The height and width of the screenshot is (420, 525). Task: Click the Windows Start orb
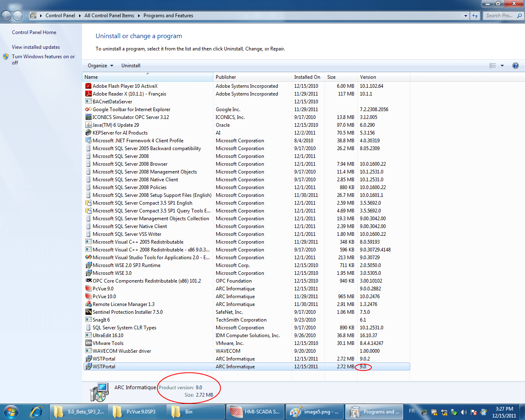pos(11,411)
